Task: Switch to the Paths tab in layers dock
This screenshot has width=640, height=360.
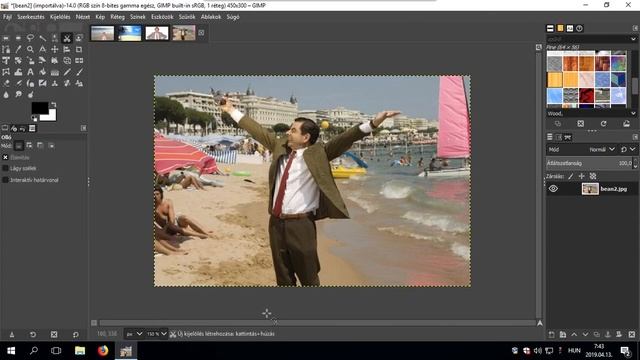Action: [568, 137]
